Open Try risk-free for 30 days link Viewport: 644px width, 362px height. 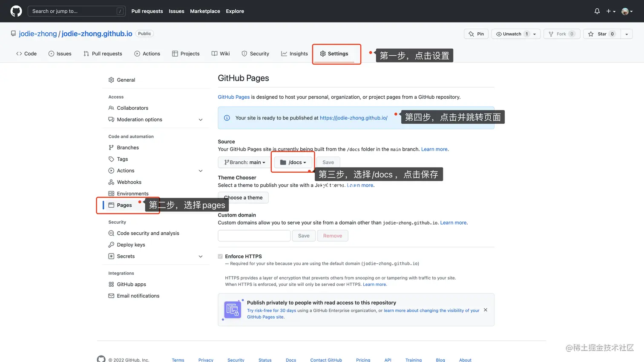(271, 311)
